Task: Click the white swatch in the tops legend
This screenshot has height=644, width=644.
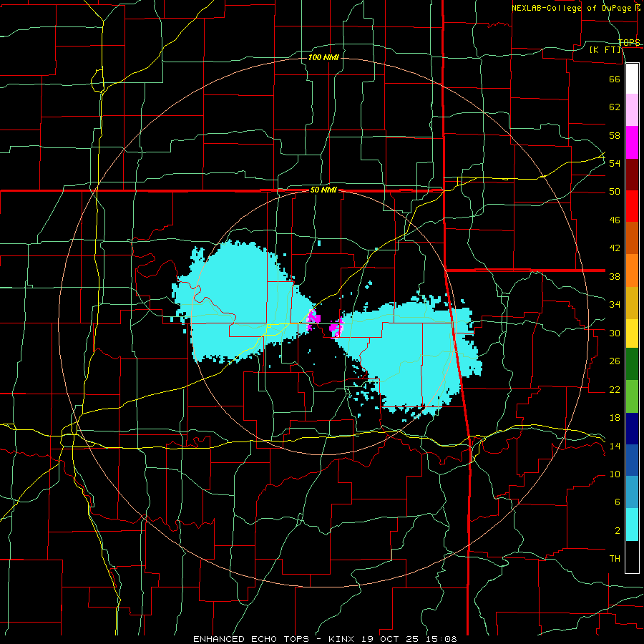Action: 632,79
